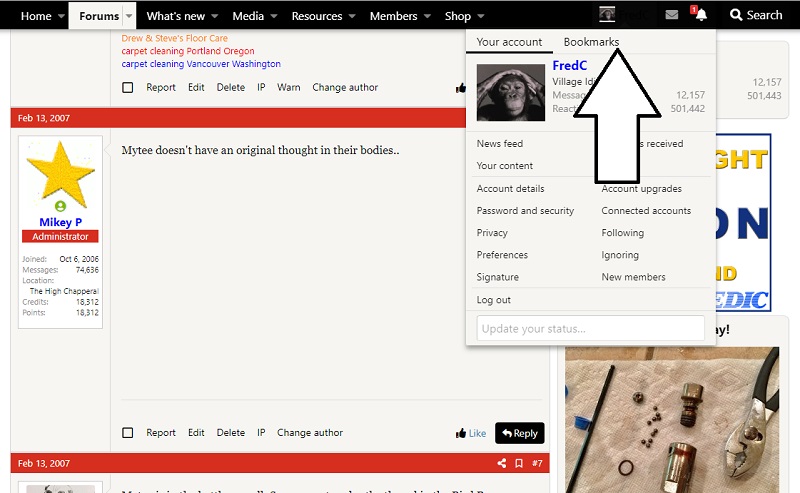Bookmark post #7 using the bookmark icon

[x=519, y=463]
